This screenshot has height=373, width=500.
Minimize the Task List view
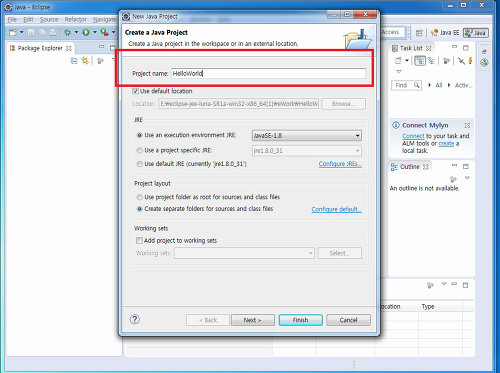(x=454, y=47)
